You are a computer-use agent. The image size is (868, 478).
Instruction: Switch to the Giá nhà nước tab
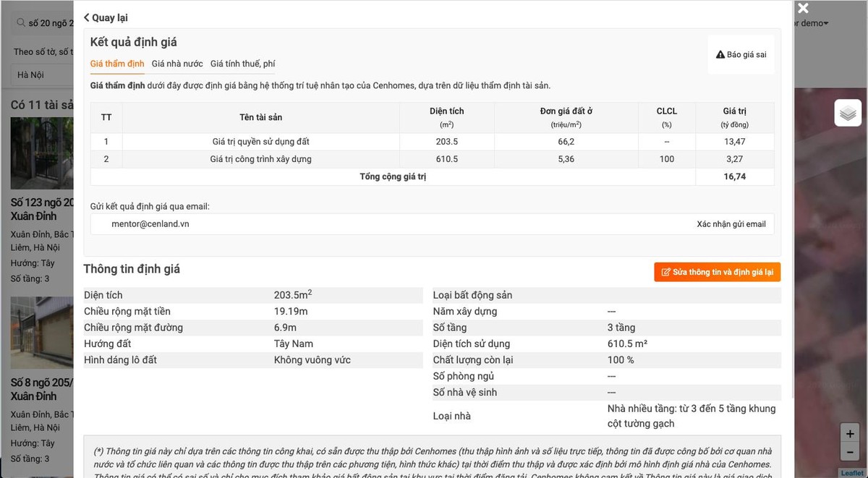pyautogui.click(x=176, y=64)
